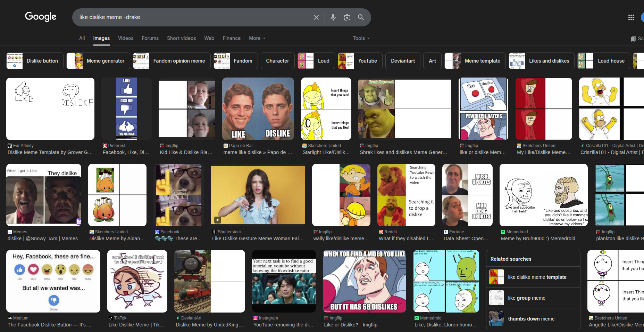The width and height of the screenshot is (644, 332).
Task: Open the Starlight Like/Dislike thumbnail
Action: point(326,109)
